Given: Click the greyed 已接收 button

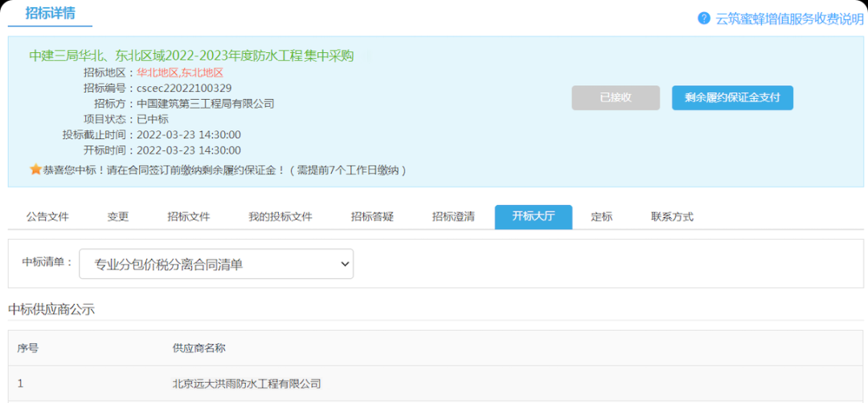Looking at the screenshot, I should 616,97.
